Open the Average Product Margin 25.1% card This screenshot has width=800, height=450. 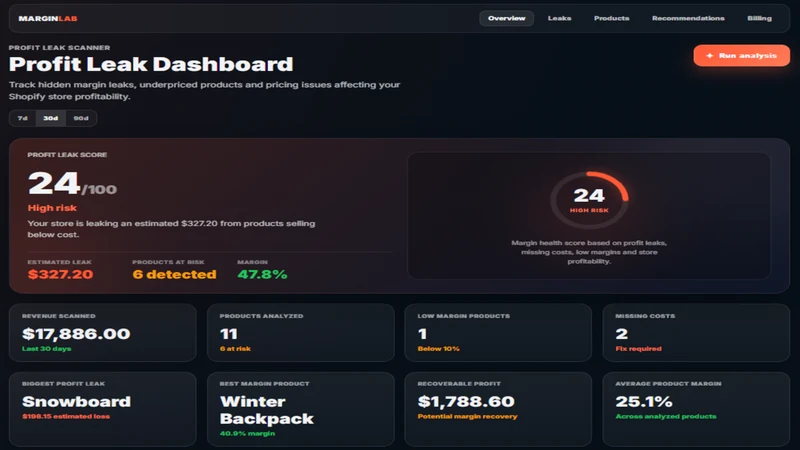tap(696, 409)
